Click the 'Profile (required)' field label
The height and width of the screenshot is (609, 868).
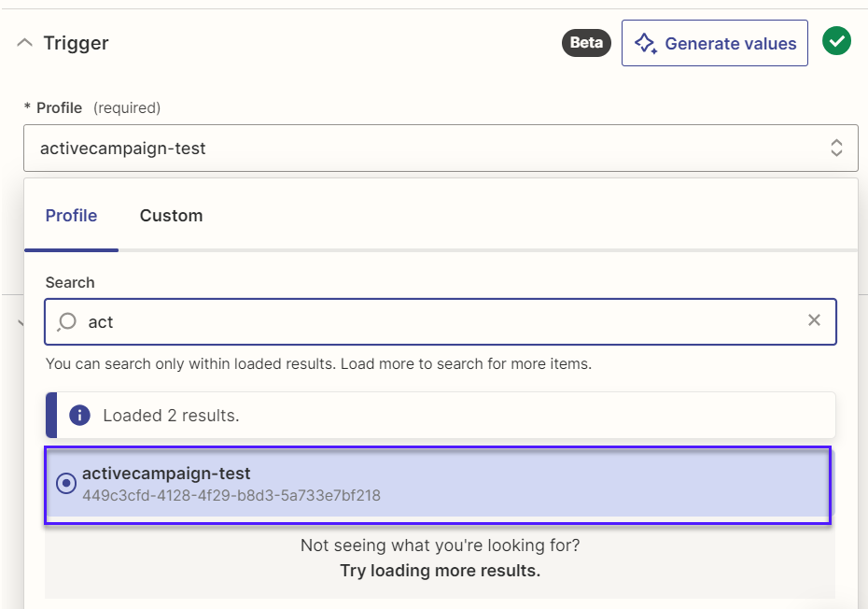pyautogui.click(x=92, y=107)
